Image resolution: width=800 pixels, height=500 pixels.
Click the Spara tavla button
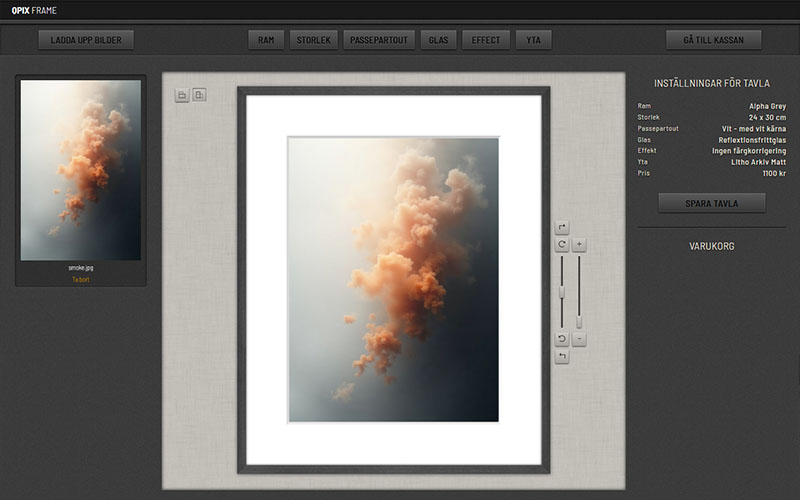tap(711, 203)
